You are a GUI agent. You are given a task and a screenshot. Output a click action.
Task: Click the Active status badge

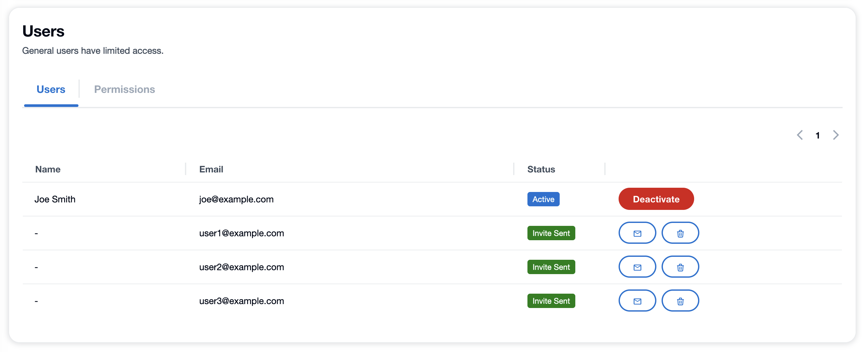(x=543, y=199)
